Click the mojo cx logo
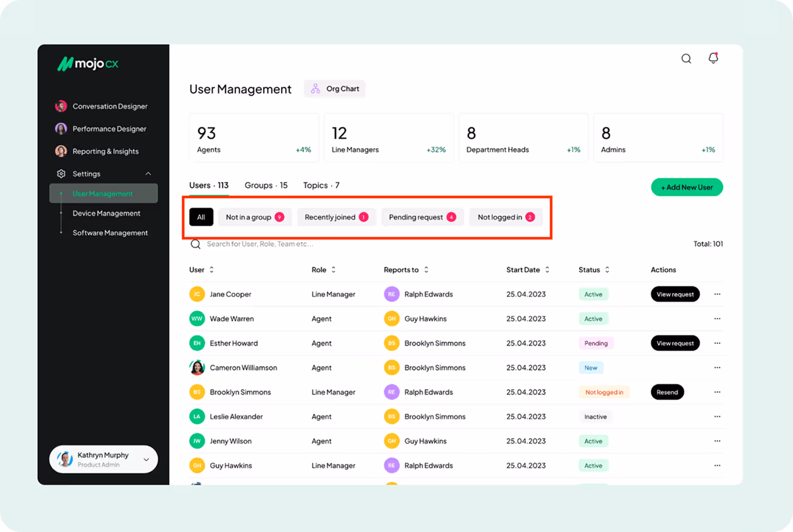The image size is (793, 532). (86, 63)
